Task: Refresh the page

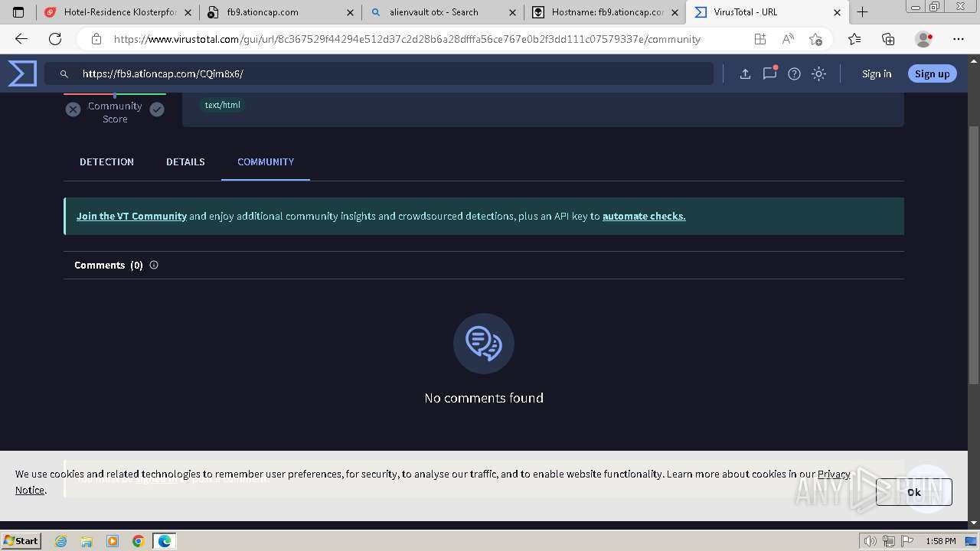Action: point(55,39)
